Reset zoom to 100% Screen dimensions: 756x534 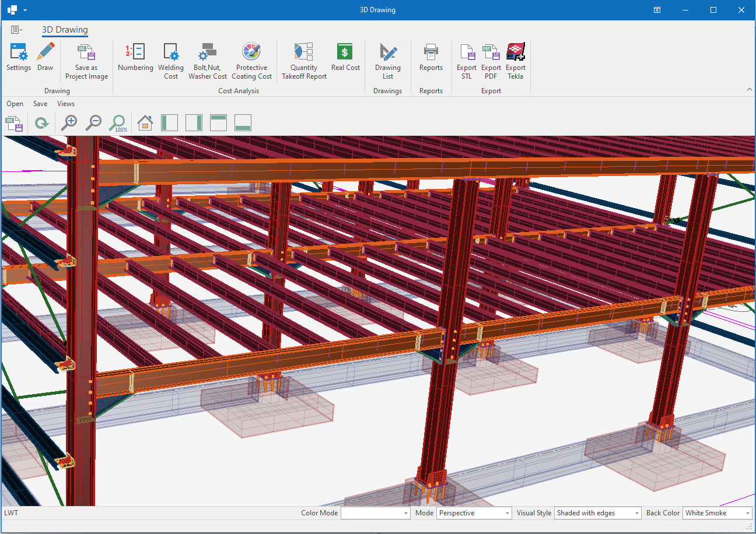click(118, 122)
